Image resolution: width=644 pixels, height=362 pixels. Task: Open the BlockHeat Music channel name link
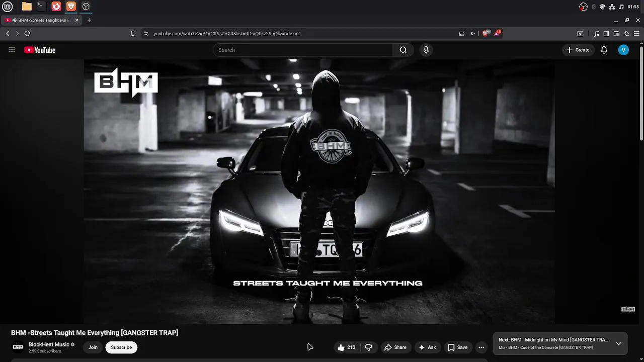point(49,344)
